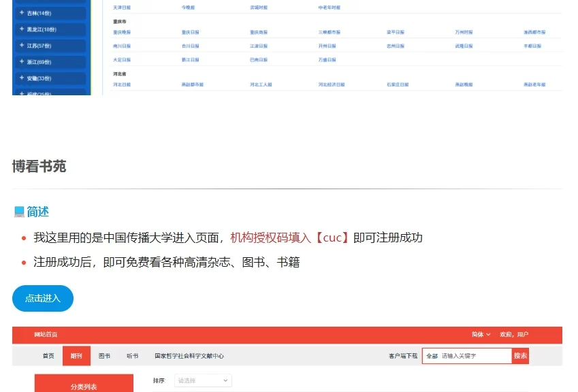Open the 重庆晚报 newspaper link
578x392 pixels.
click(x=122, y=33)
